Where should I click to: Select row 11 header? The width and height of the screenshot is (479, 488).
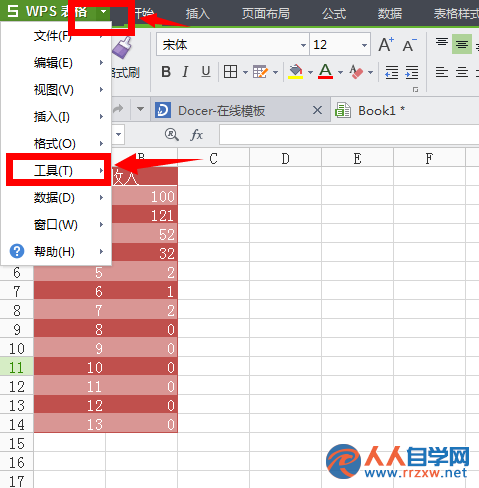[x=17, y=367]
